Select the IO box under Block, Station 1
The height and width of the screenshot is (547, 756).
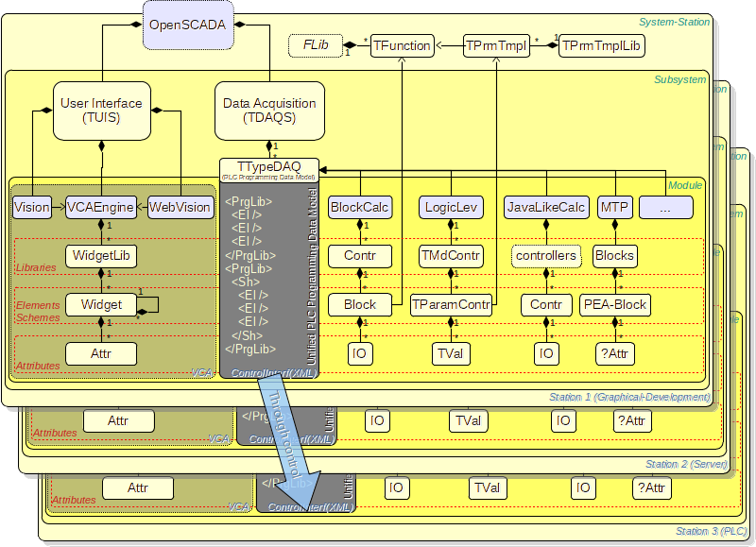pos(360,353)
